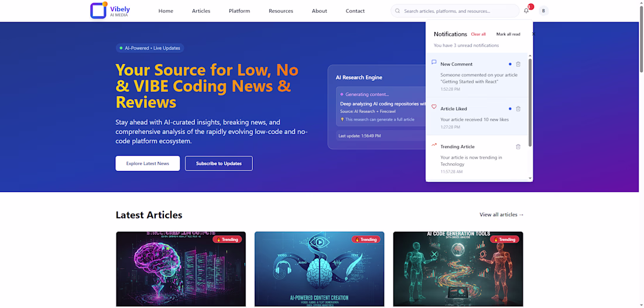
Task: Click the 'Deep analyzing AI coding repositories' line
Action: (382, 104)
